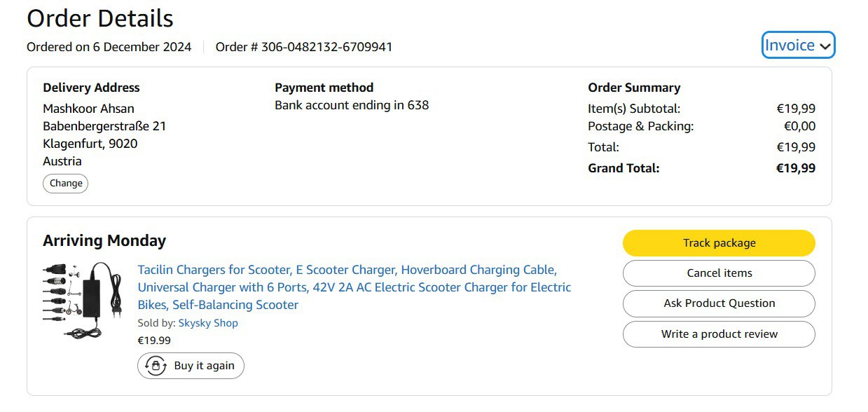
Task: Track the package arriving Monday
Action: 719,243
